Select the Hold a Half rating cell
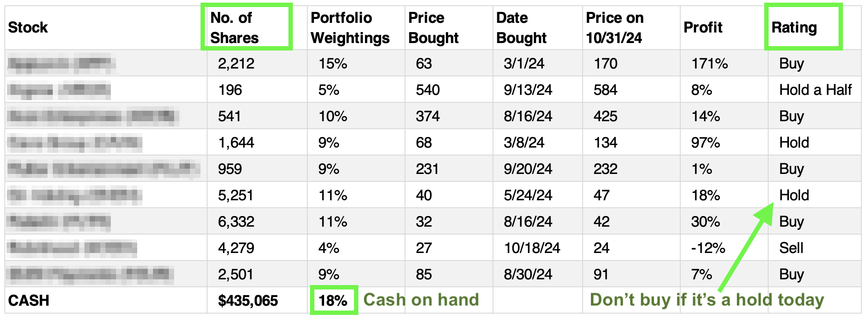868x318 pixels. coord(815,90)
